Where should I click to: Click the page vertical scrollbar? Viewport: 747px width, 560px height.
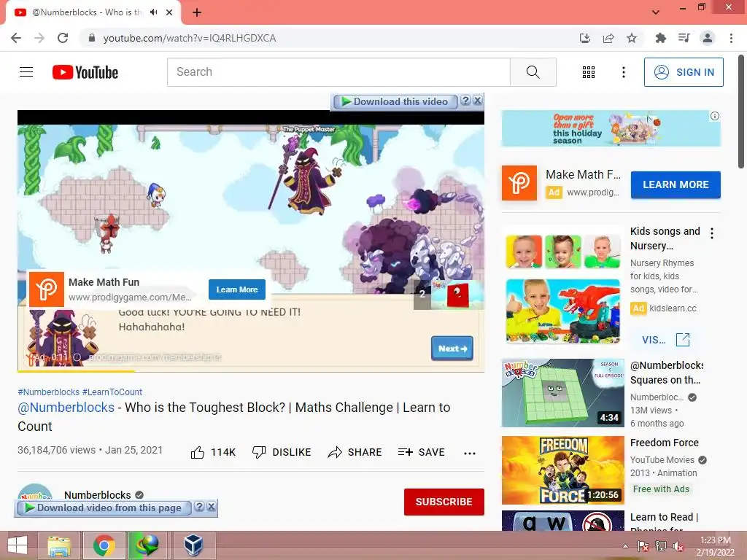[x=741, y=112]
